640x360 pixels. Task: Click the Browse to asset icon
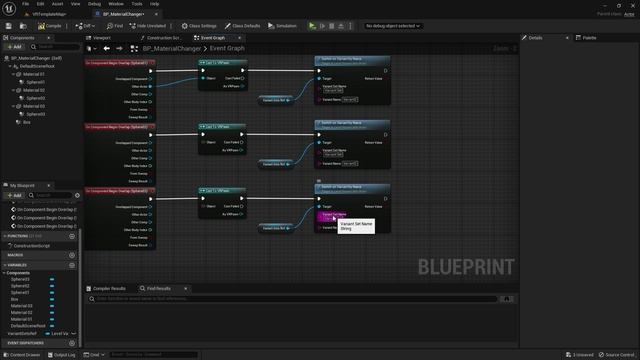23,26
